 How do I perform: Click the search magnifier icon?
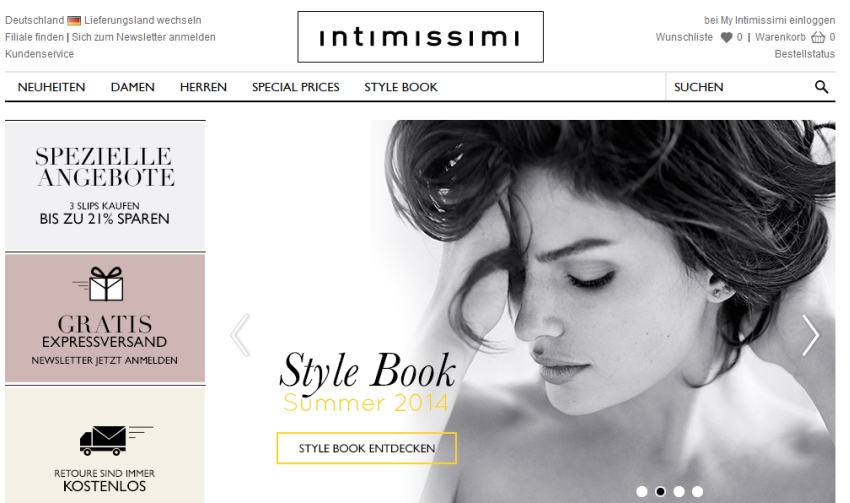(821, 87)
